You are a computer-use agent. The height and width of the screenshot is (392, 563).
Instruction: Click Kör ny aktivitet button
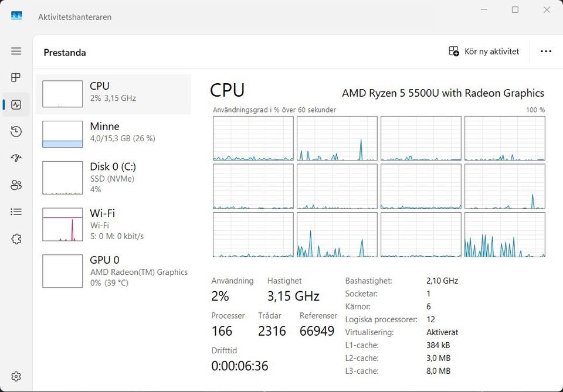484,52
